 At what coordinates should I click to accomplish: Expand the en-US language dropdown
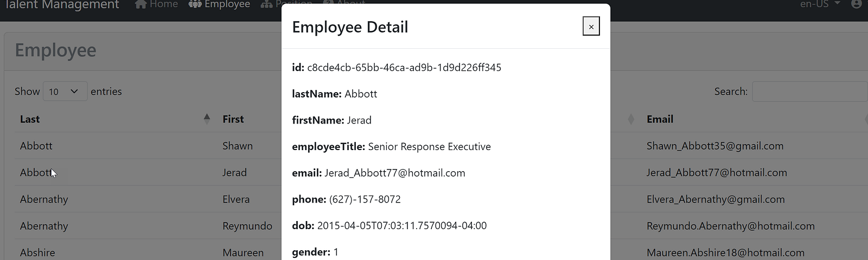tap(820, 4)
